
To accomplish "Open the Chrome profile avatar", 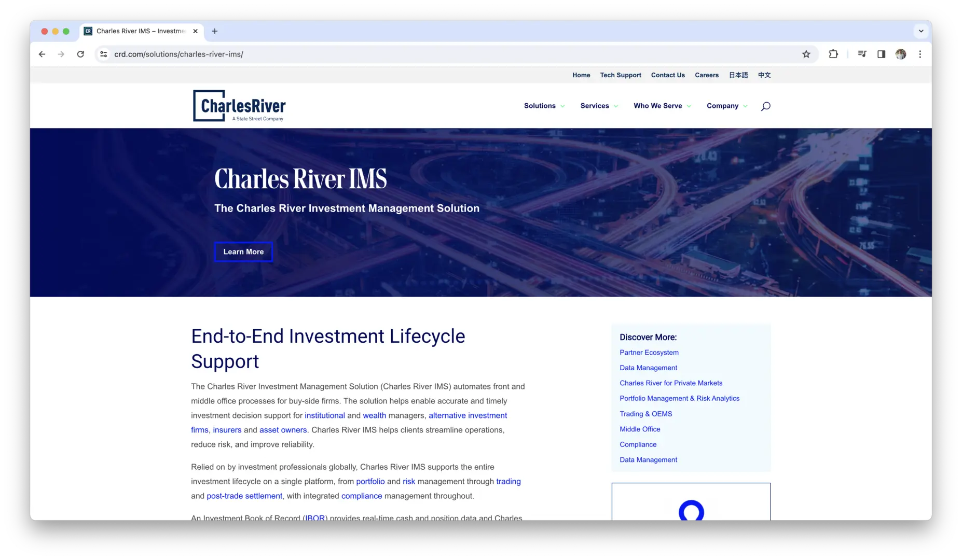I will pos(901,54).
